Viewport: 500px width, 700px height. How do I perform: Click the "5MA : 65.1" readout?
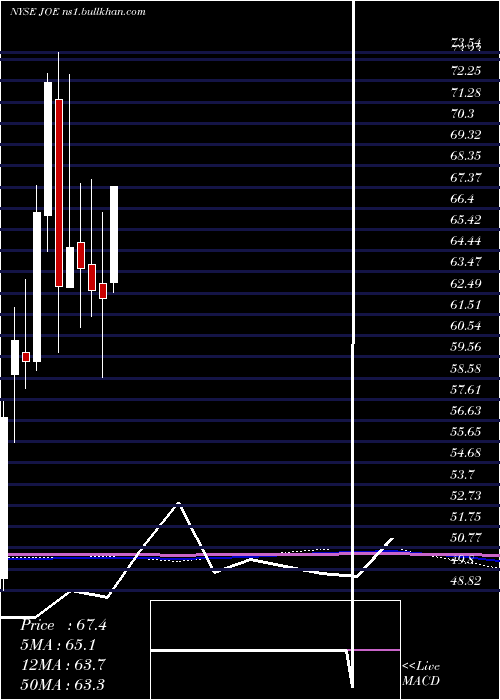click(x=58, y=645)
